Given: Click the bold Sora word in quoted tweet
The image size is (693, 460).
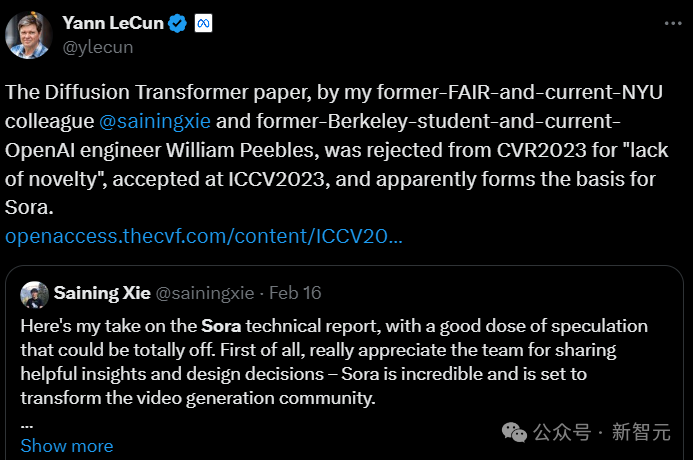Looking at the screenshot, I should (x=220, y=326).
